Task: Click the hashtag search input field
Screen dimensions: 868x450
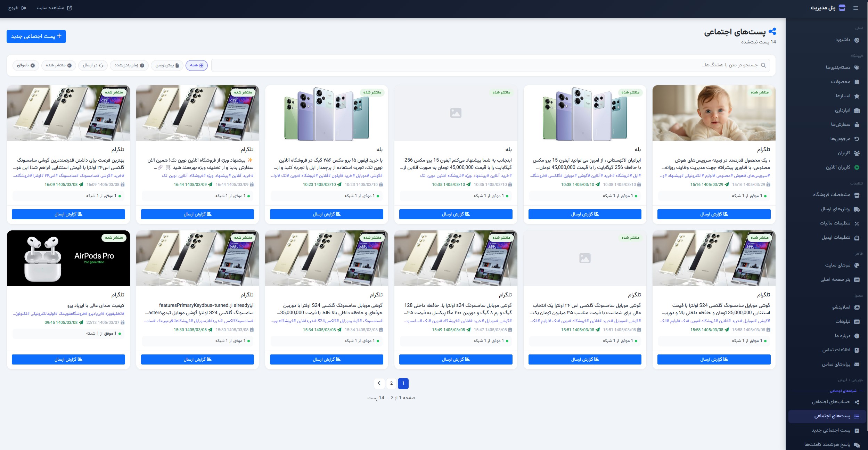Action: [x=490, y=65]
